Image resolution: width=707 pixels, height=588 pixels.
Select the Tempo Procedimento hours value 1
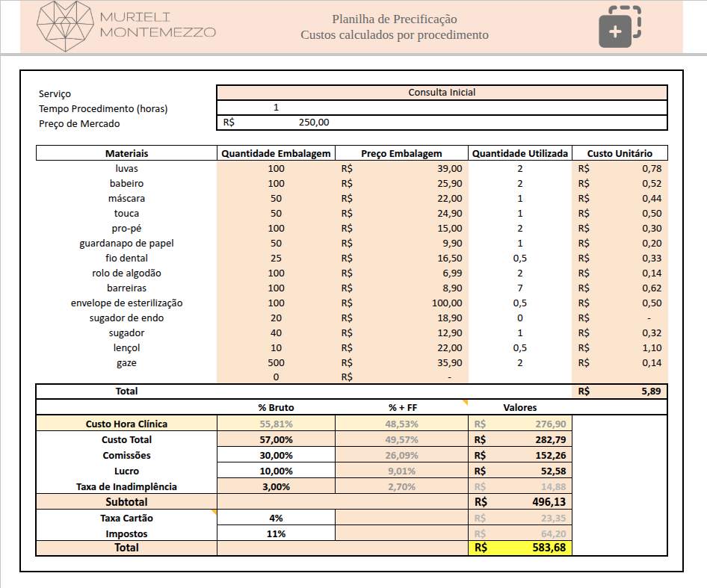277,106
